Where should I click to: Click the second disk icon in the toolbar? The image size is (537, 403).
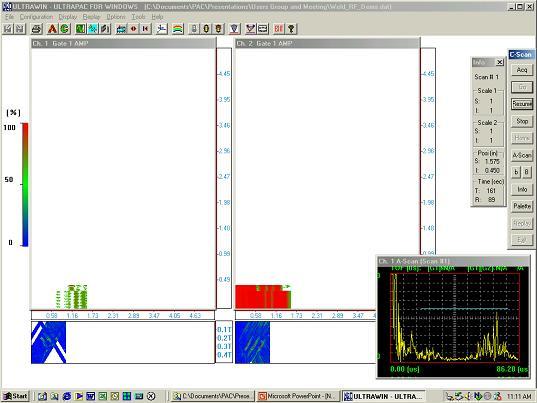pyautogui.click(x=20, y=29)
